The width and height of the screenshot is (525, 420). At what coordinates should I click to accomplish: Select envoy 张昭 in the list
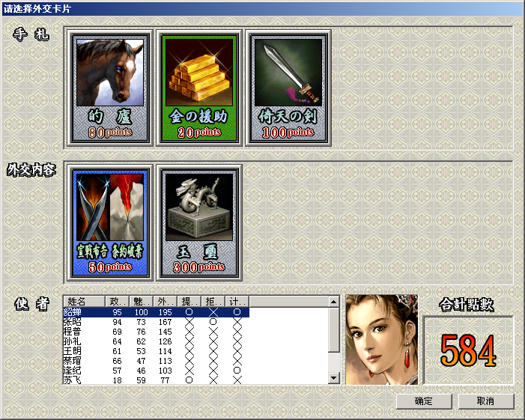click(x=156, y=322)
